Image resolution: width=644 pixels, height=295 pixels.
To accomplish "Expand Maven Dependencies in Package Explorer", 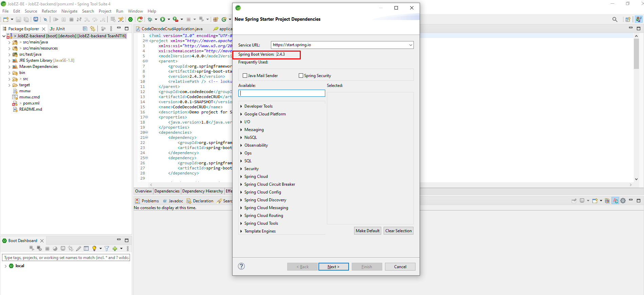I will 9,67.
